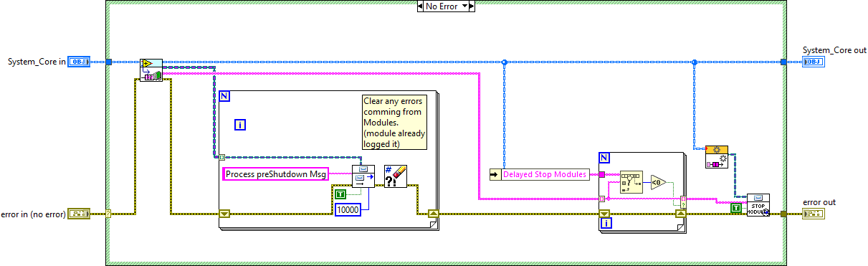The image size is (868, 266).
Task: Select the Clear Errors eraser VI
Action: [396, 176]
